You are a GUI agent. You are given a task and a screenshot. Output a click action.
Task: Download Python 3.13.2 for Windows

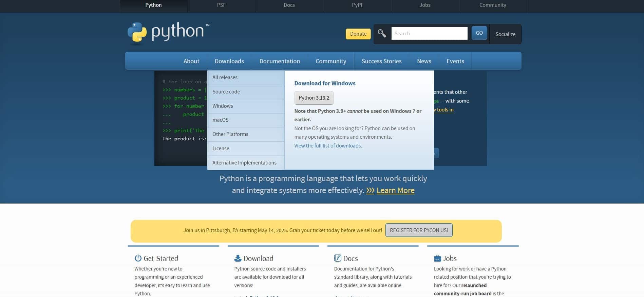(314, 98)
